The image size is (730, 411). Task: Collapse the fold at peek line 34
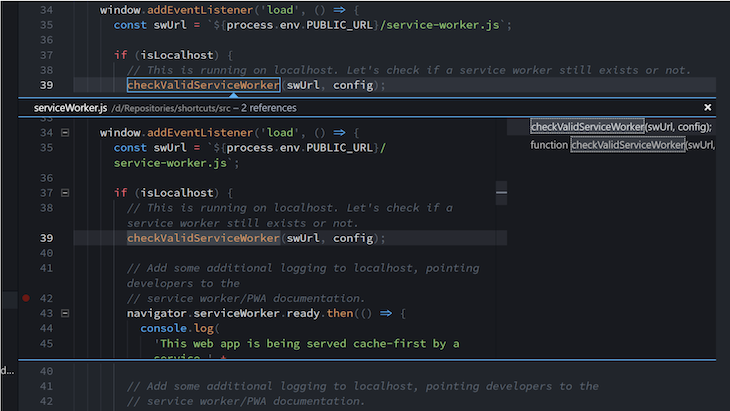click(x=65, y=133)
